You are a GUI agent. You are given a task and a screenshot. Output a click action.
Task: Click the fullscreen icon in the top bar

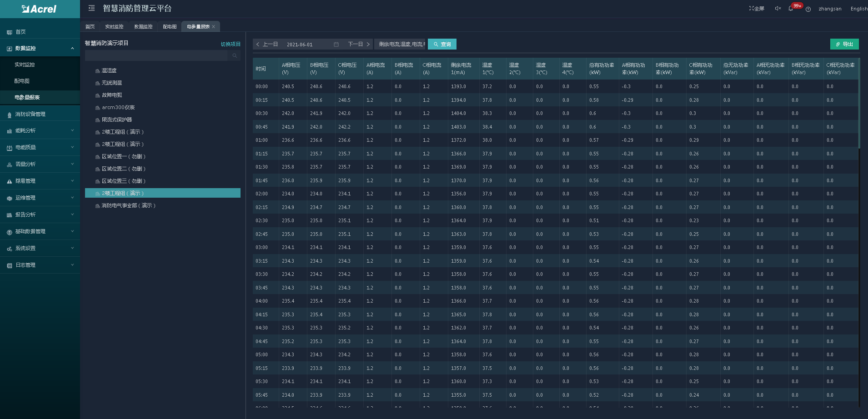coord(757,9)
